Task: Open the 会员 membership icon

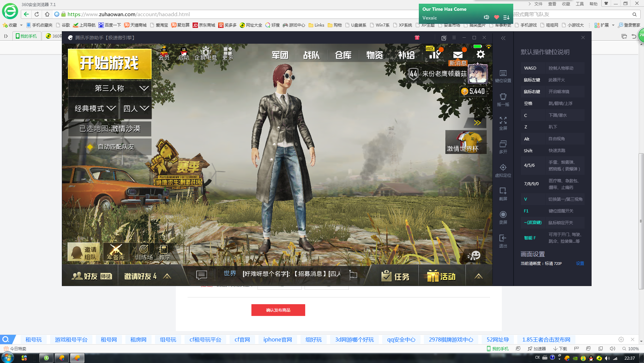Action: pos(164,53)
